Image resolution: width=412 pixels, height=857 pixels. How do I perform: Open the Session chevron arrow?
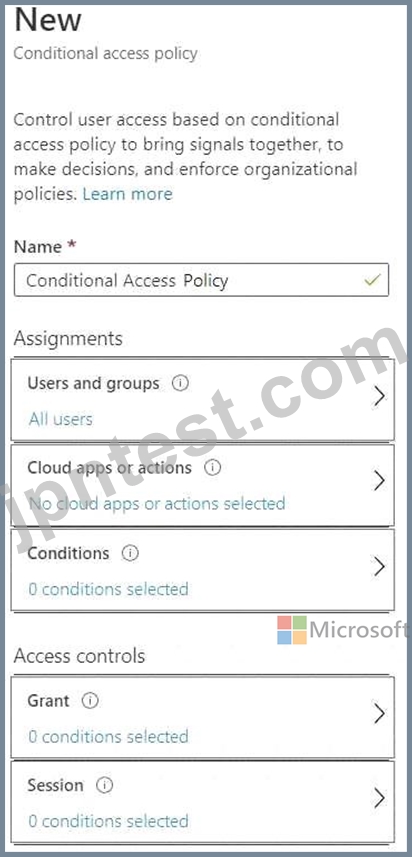[x=379, y=799]
